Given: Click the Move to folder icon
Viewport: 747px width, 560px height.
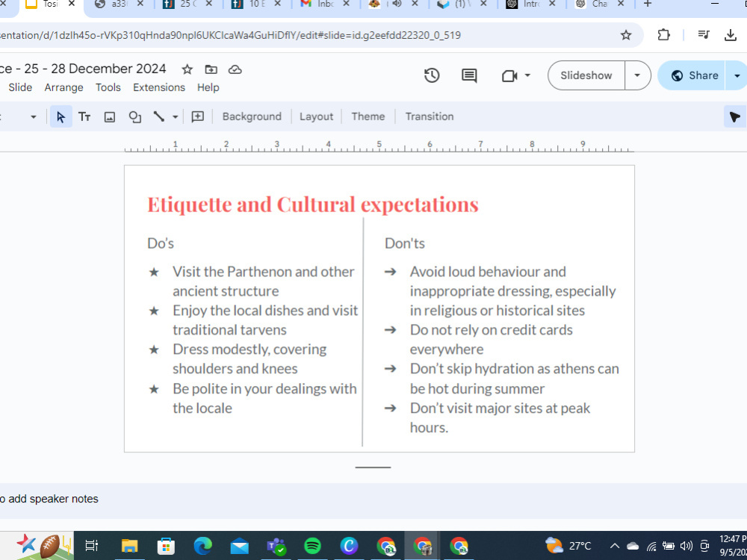Looking at the screenshot, I should [211, 69].
